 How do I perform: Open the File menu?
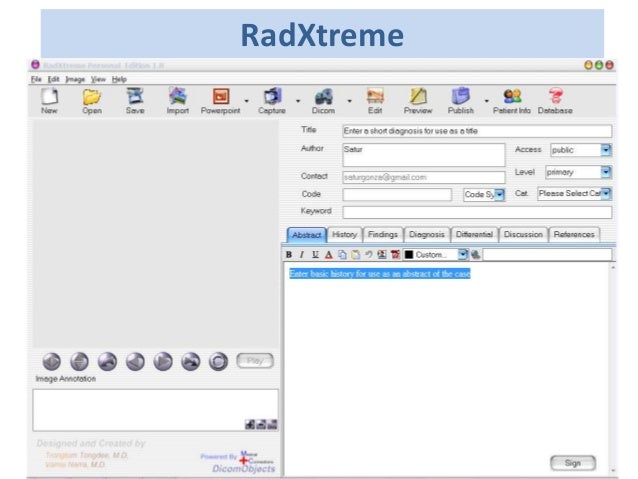point(36,79)
